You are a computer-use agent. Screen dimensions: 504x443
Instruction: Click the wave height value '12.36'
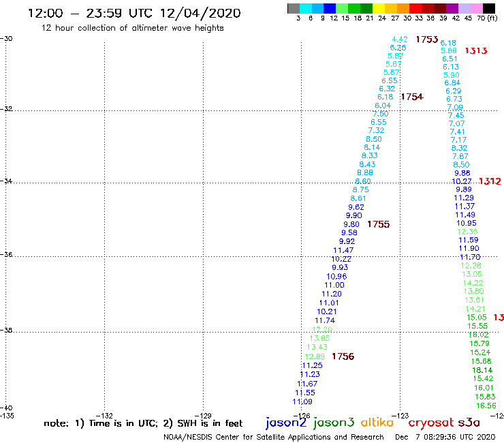pos(467,232)
